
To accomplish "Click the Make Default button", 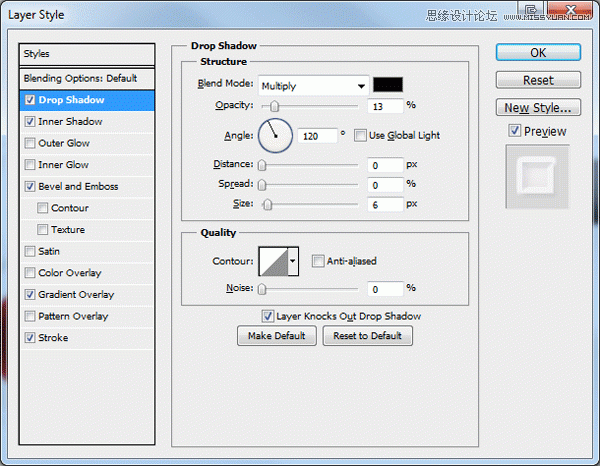I will [x=277, y=336].
